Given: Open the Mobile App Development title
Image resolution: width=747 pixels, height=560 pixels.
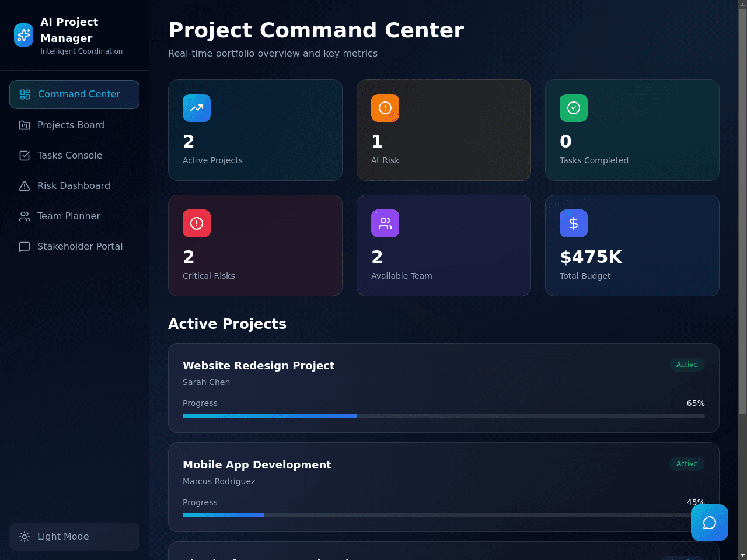Looking at the screenshot, I should pyautogui.click(x=257, y=465).
